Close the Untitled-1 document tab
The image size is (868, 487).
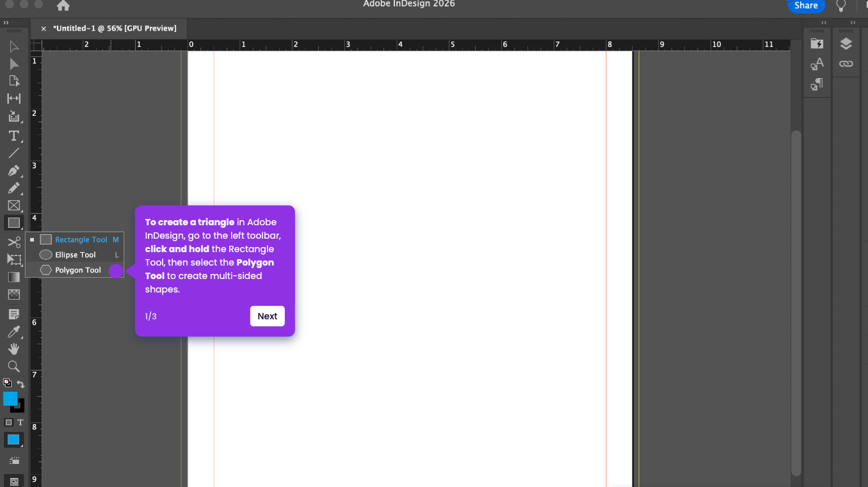pos(44,28)
